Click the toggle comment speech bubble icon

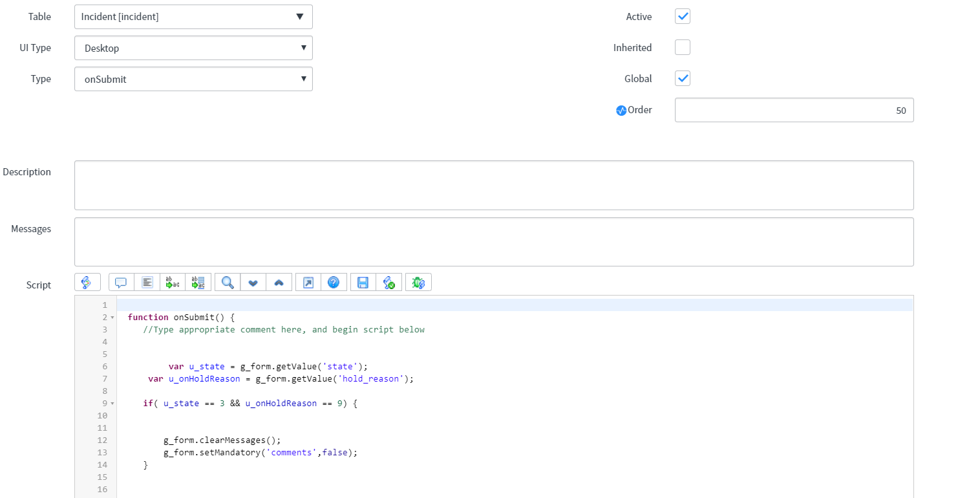pyautogui.click(x=121, y=283)
